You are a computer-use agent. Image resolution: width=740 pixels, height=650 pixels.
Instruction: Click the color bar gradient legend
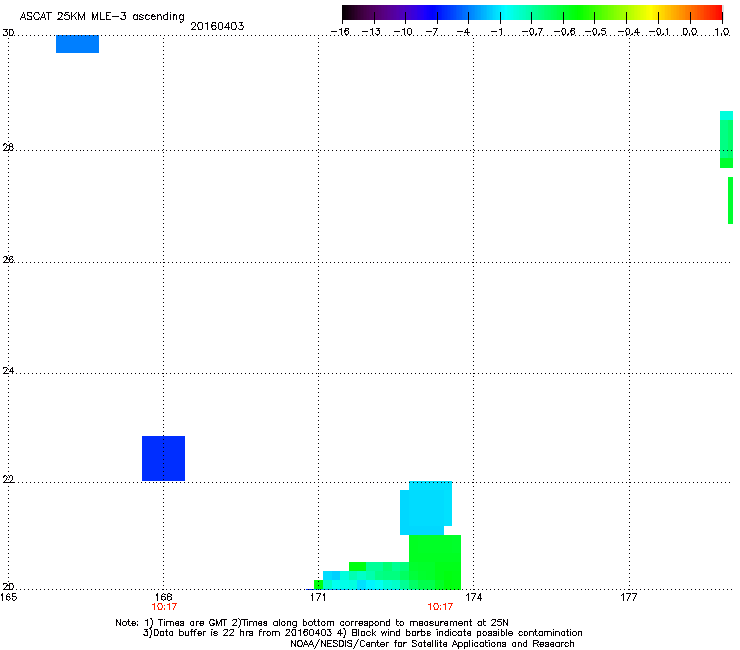(x=532, y=13)
